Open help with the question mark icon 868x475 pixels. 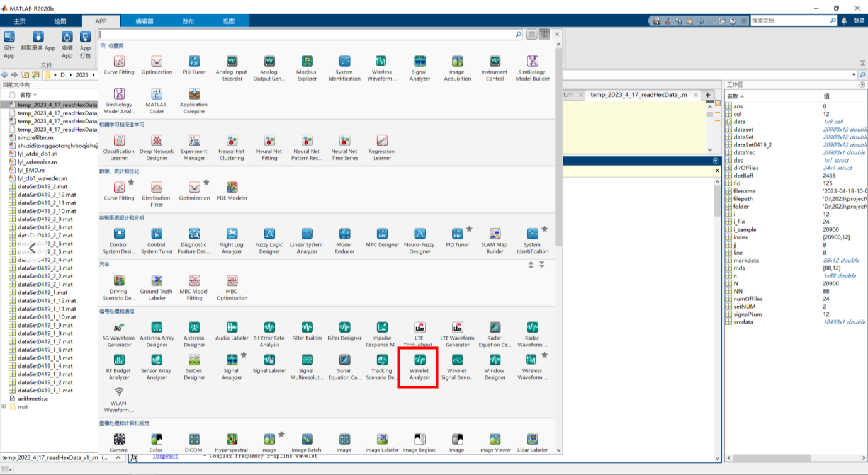click(x=733, y=21)
